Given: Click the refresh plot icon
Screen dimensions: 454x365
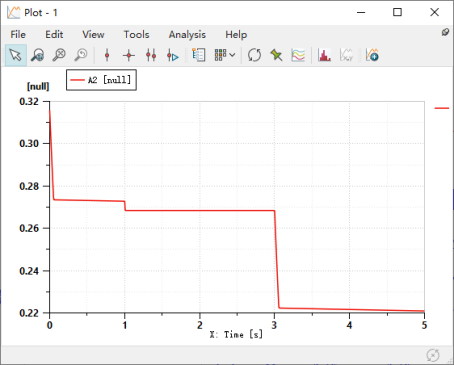Looking at the screenshot, I should tap(254, 55).
